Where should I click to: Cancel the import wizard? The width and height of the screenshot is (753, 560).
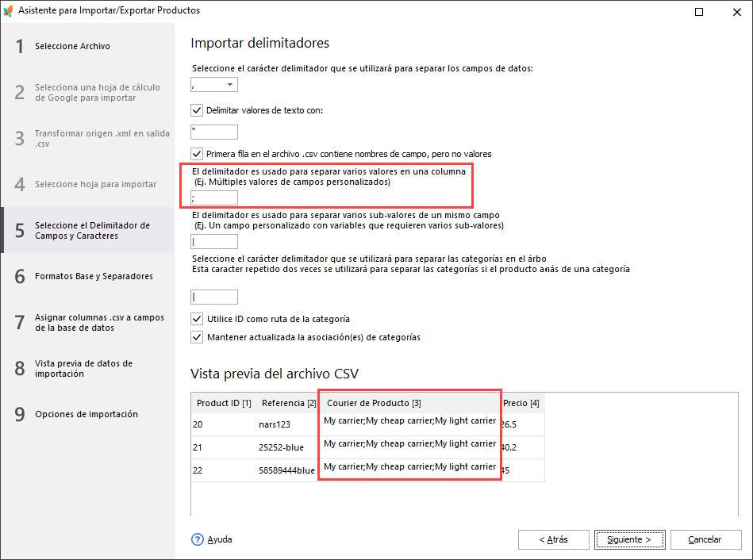click(705, 539)
